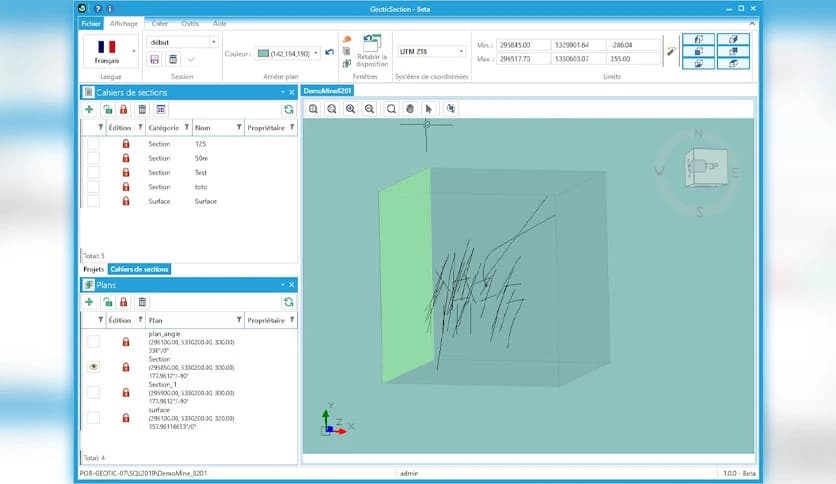Toggle visibility checkbox for plan_angle
836x484 pixels.
93,342
